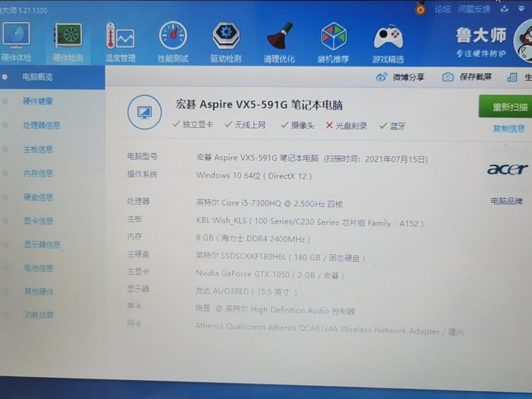Click the medal icon in title bar
Screen dimensions: 532x399
coord(420,9)
